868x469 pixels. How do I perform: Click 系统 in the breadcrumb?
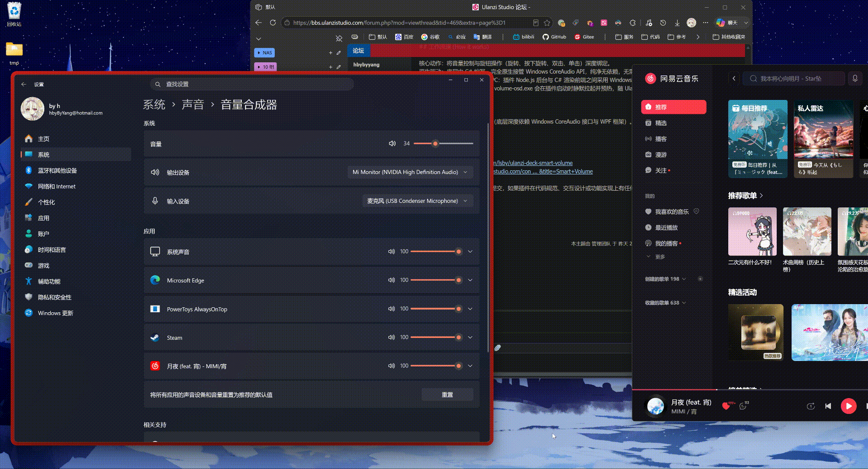[154, 105]
